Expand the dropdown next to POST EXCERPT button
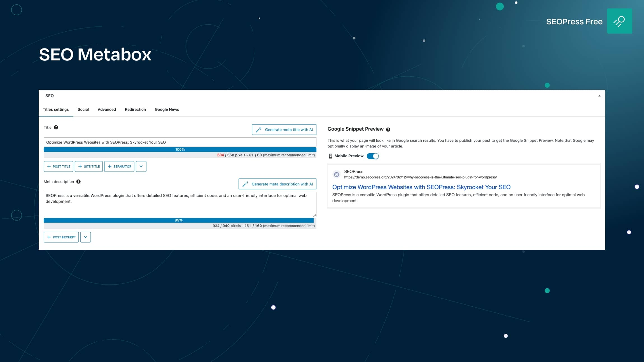The image size is (644, 362). 86,237
